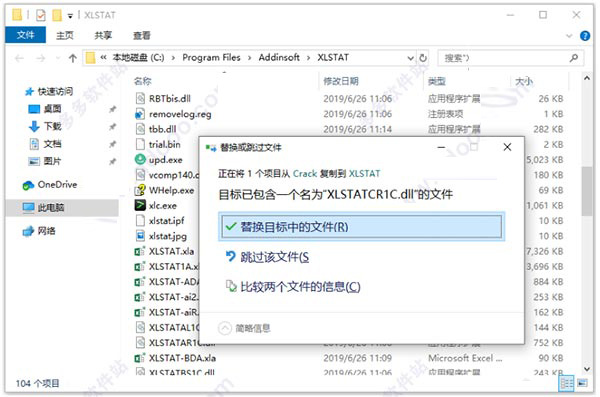Open 下载 Downloads in sidebar
The image size is (600, 397).
(45, 126)
